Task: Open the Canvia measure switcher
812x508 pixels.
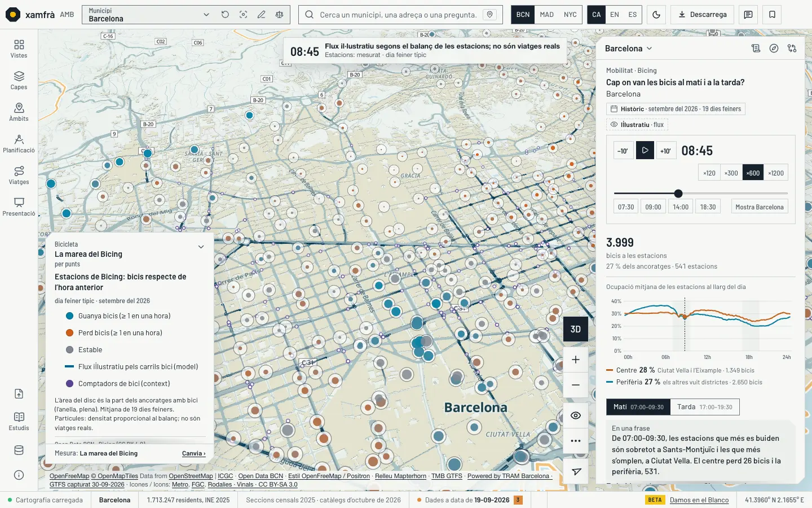Action: click(193, 453)
